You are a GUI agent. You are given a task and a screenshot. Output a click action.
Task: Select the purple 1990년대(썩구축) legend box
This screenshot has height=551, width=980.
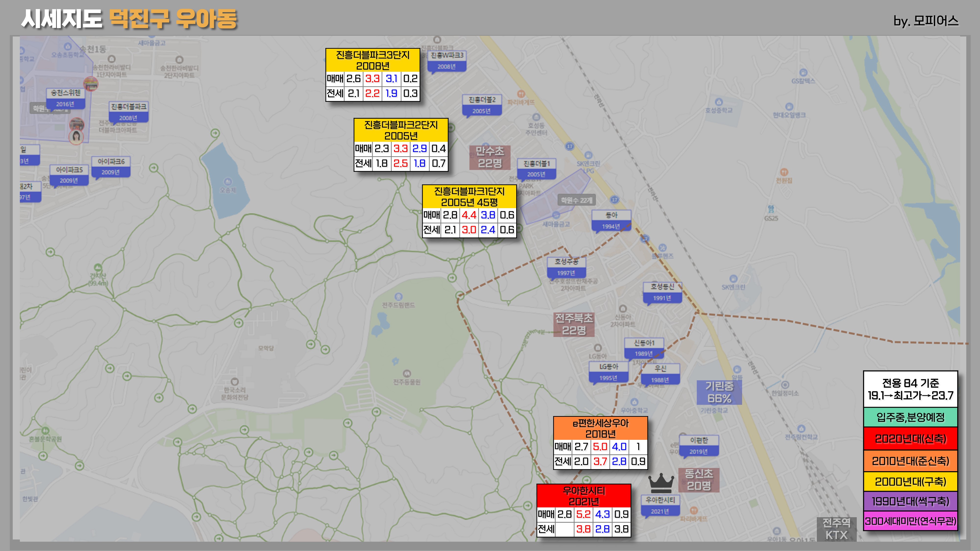pyautogui.click(x=910, y=501)
